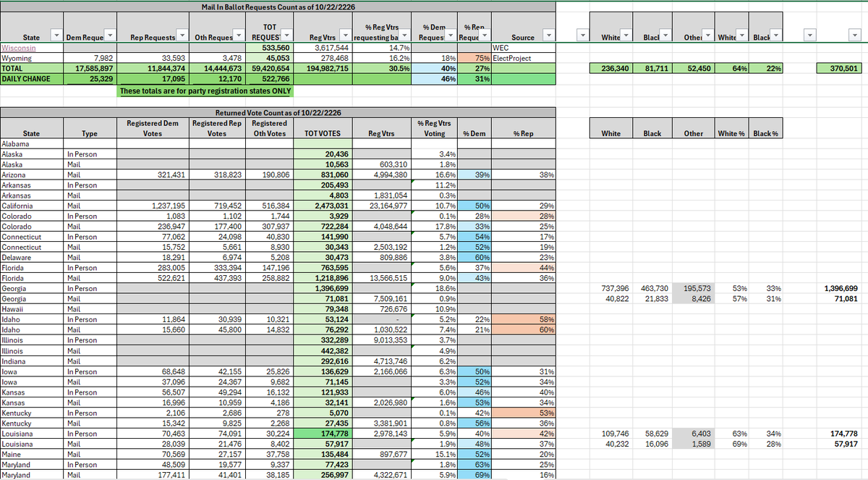Image resolution: width=868 pixels, height=480 pixels.
Task: Click the % Reg Vtrs Voting header
Action: click(x=435, y=128)
